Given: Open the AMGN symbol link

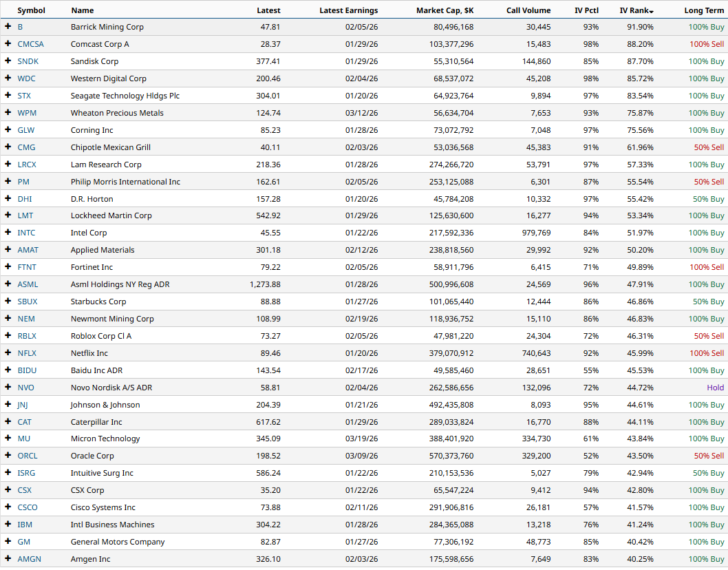Looking at the screenshot, I should [30, 559].
